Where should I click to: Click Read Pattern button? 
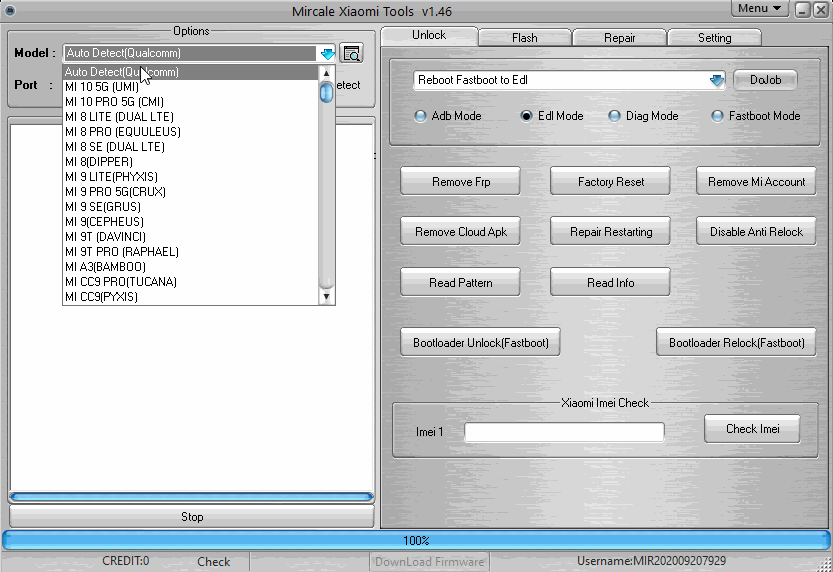[461, 283]
